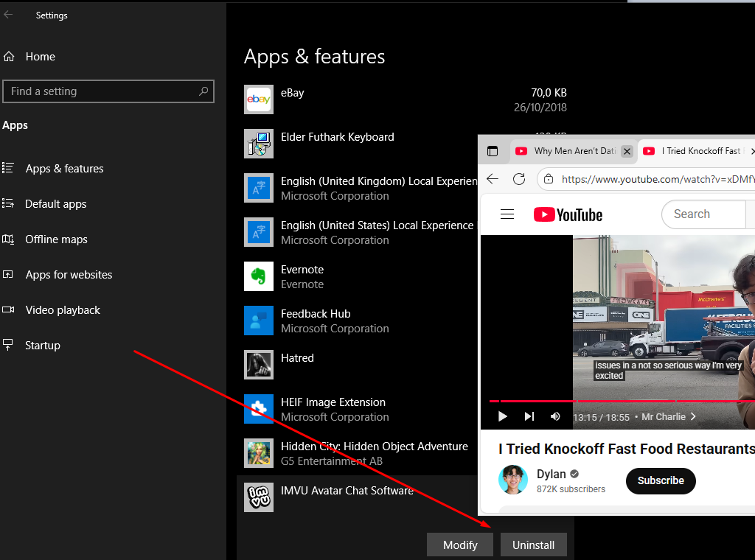The width and height of the screenshot is (755, 560).
Task: Click the youtube.com address bar URL
Action: pos(658,180)
